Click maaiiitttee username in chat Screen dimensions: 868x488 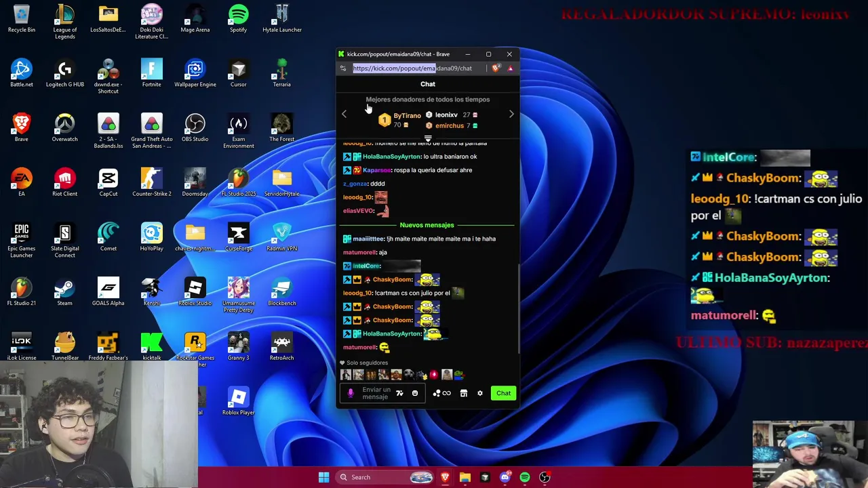tap(369, 239)
